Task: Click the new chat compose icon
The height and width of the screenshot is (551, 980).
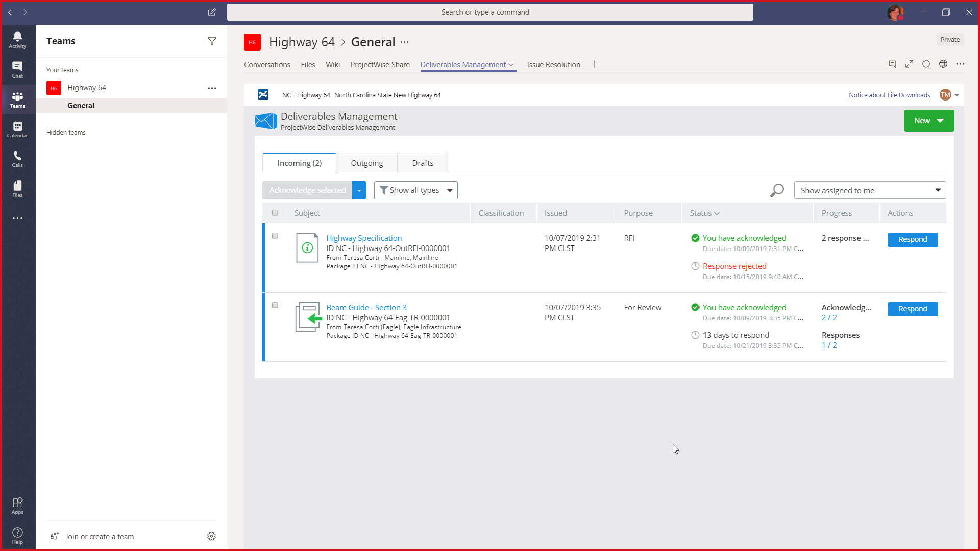Action: click(x=212, y=12)
